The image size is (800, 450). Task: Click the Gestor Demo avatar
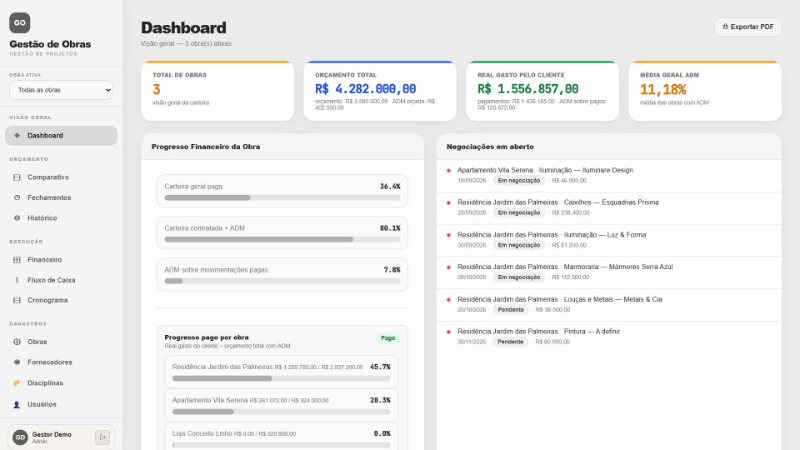20,437
